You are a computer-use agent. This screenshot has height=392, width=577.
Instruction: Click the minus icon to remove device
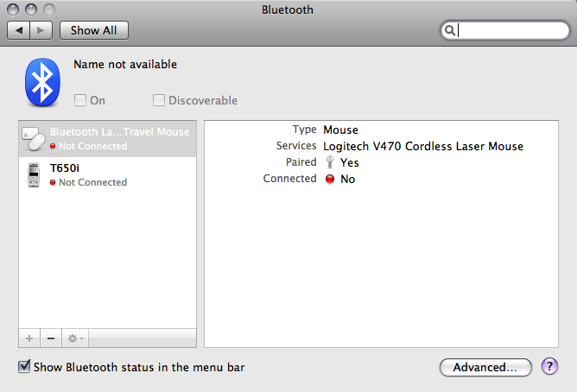click(50, 338)
